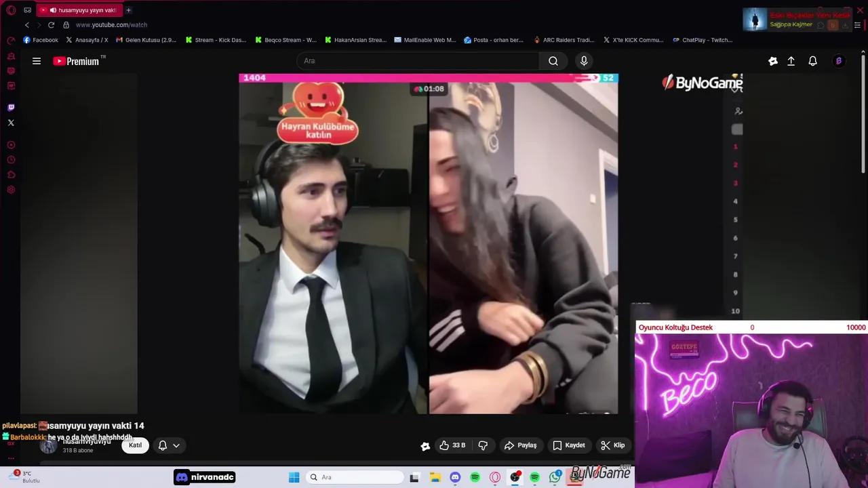Open Gelen Kutusu Gmail bookmark
Screen dimensions: 868x488
(146, 40)
